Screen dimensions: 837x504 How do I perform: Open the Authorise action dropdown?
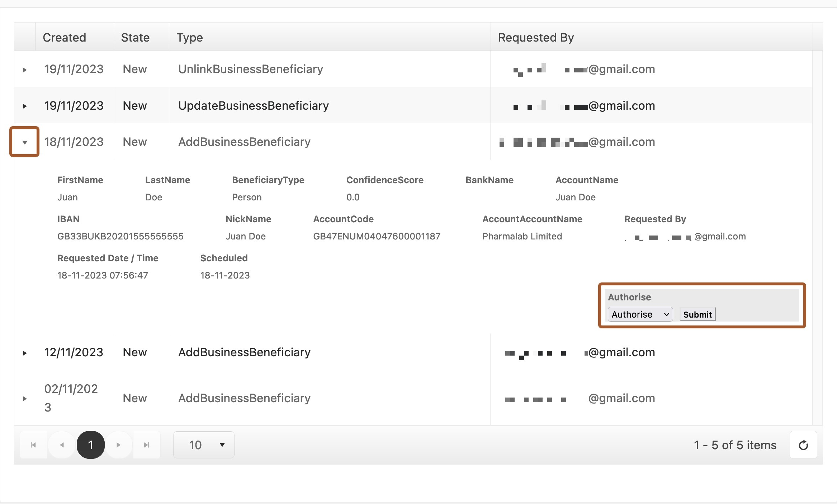click(640, 314)
